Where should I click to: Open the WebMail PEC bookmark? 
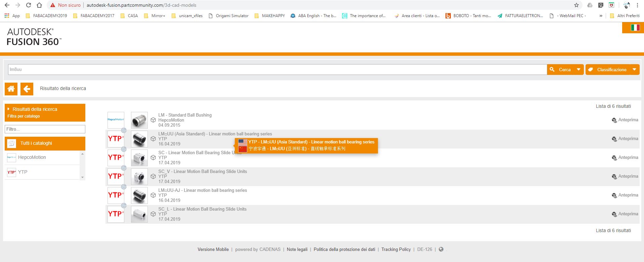[x=568, y=16]
